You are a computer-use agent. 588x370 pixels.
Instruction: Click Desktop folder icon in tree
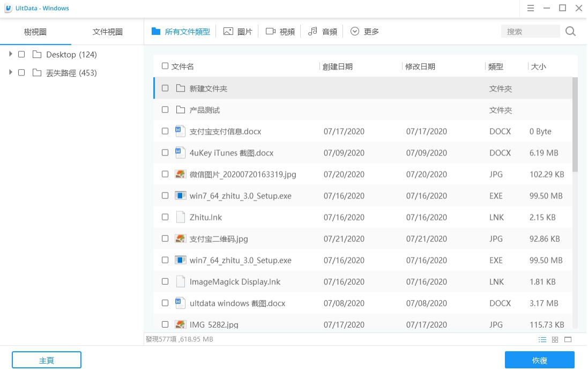37,54
